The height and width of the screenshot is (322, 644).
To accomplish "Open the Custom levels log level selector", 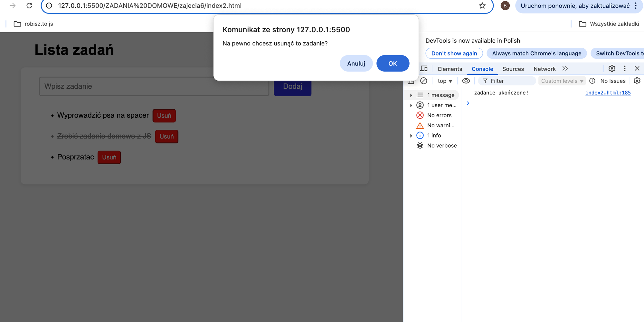I will click(x=562, y=81).
